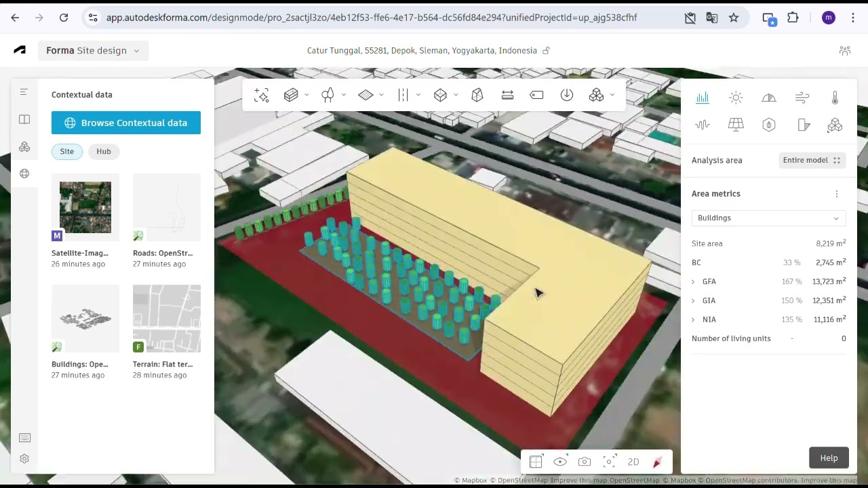Click the red compass north arrow
This screenshot has height=488, width=868.
point(657,462)
